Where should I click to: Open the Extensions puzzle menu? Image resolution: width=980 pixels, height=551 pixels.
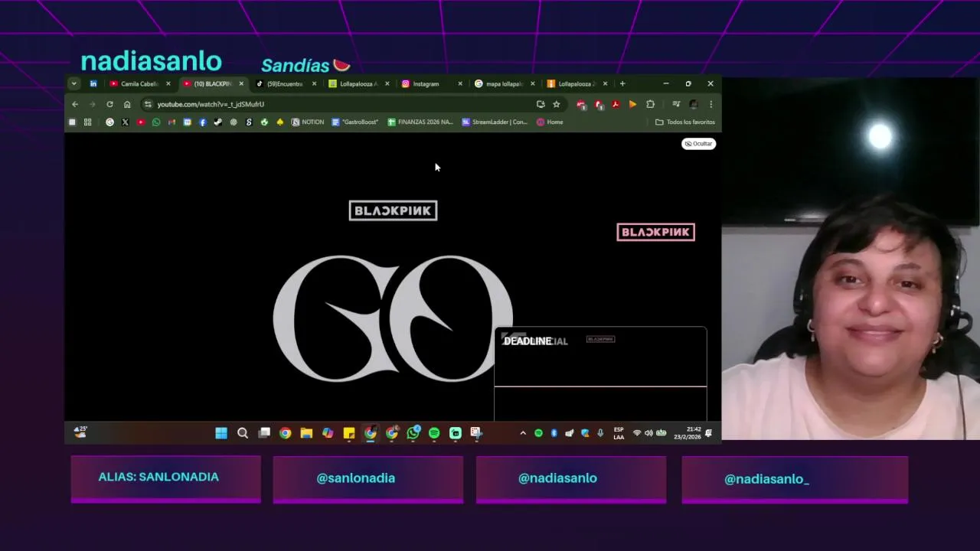point(650,104)
